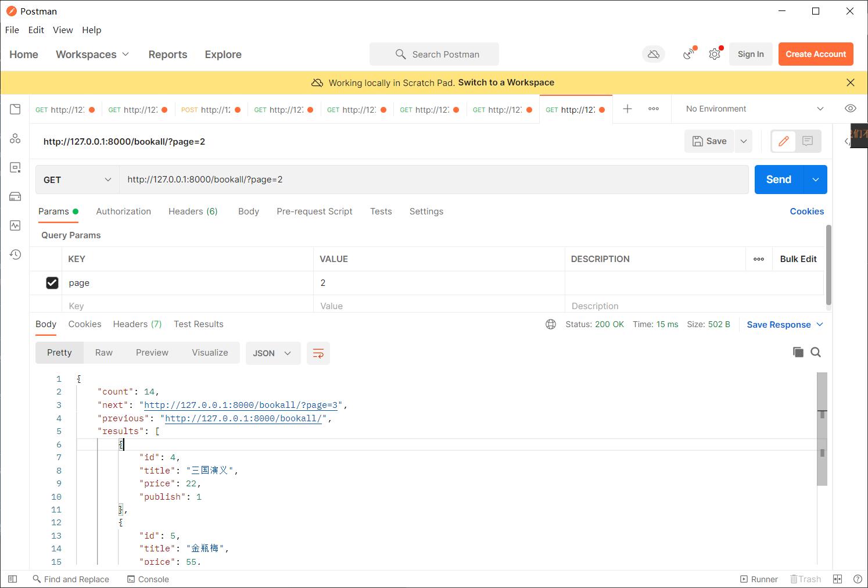Viewport: 868px width, 588px height.
Task: Open the JSON format dropdown
Action: 273,353
